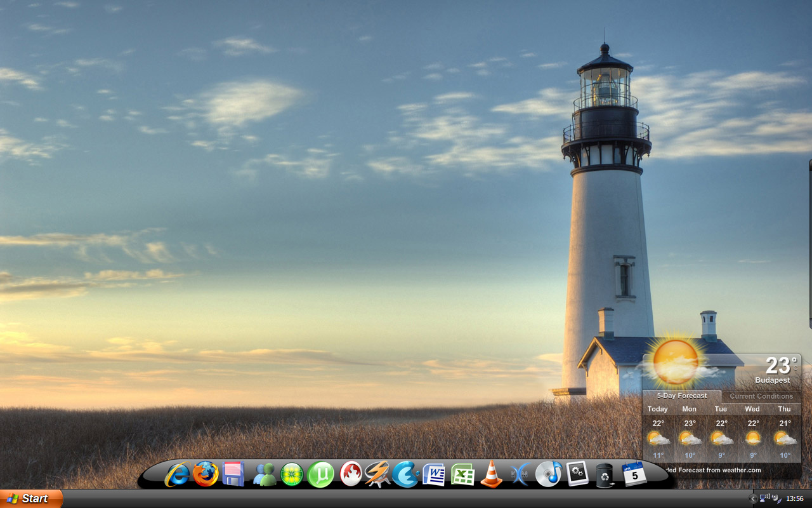Click Today's low temperature 11°
Viewport: 812px width, 508px height.
658,455
